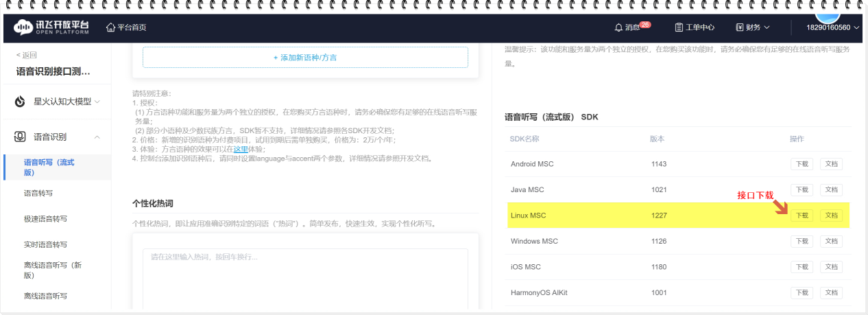Open the Android MSC 文档

tap(831, 164)
